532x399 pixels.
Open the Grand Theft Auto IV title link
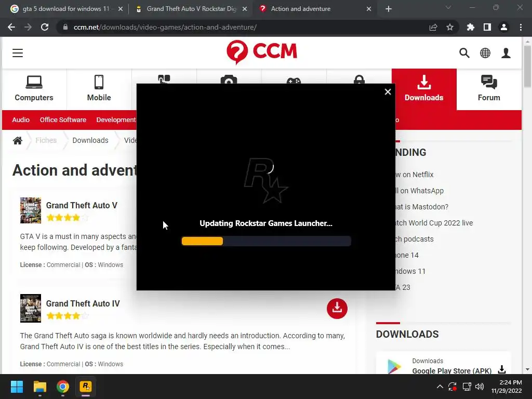[x=83, y=303]
